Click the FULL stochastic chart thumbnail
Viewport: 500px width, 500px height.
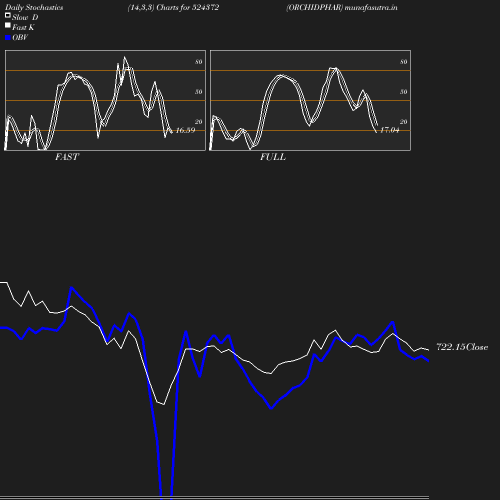tap(310, 100)
